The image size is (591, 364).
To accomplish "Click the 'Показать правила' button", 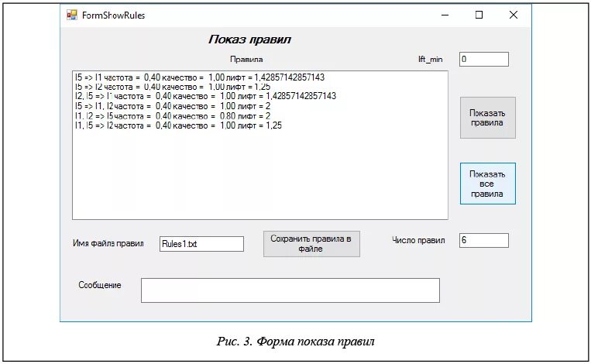I will [x=488, y=118].
